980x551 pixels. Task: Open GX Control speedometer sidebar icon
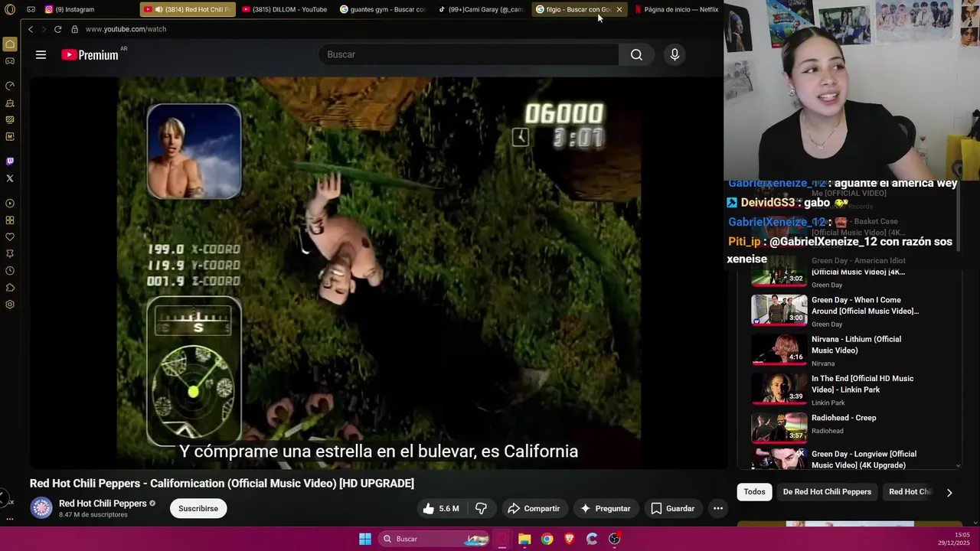pyautogui.click(x=10, y=86)
